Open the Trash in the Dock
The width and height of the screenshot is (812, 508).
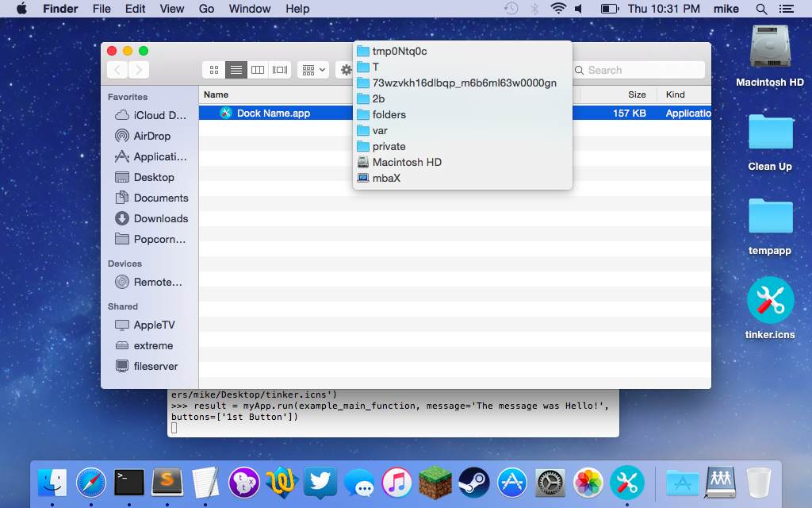(759, 483)
